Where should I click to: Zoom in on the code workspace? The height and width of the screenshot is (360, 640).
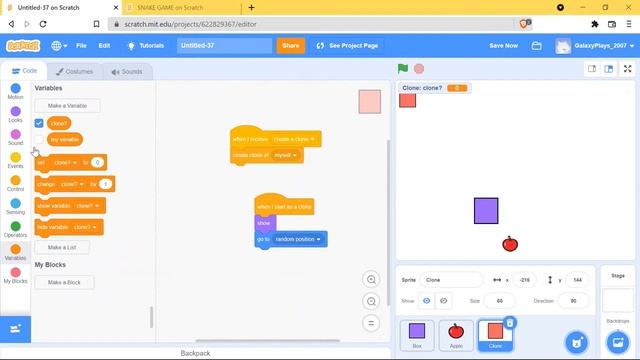[x=371, y=280]
